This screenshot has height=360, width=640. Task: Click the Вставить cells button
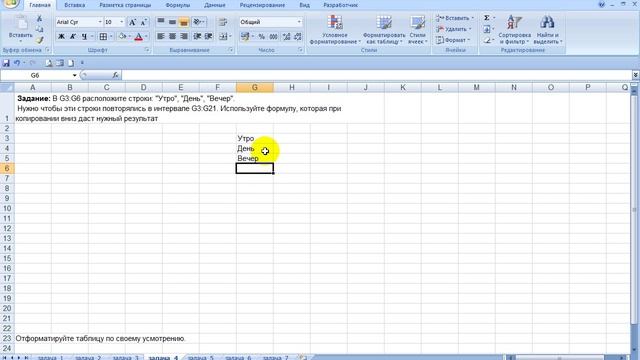(454, 18)
